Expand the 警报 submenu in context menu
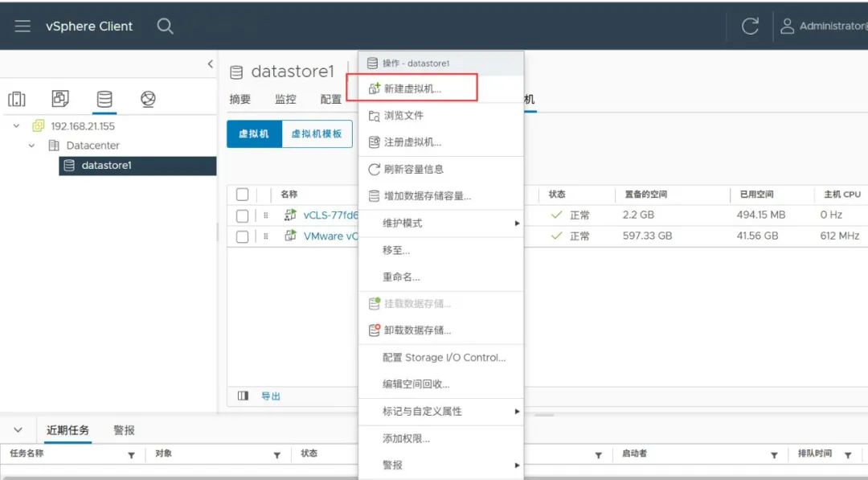This screenshot has height=480, width=868. tap(440, 465)
